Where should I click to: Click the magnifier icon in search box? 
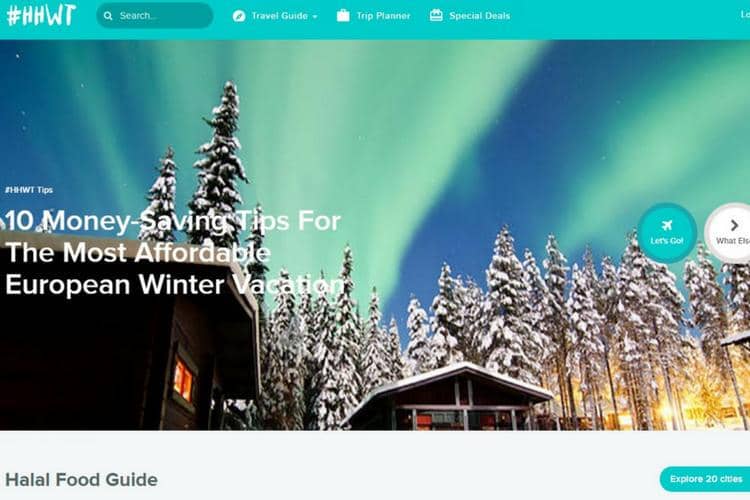(108, 16)
